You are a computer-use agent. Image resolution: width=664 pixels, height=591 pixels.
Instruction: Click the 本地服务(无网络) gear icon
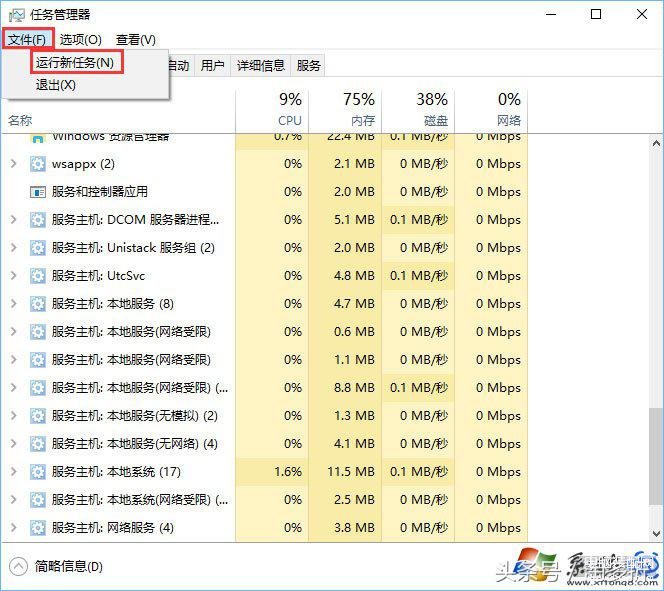38,444
